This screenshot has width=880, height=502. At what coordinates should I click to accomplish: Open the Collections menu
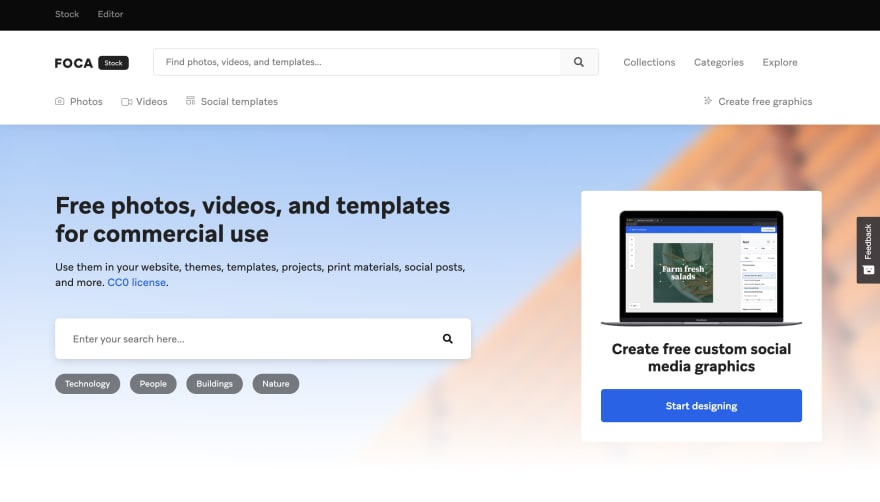(x=649, y=62)
